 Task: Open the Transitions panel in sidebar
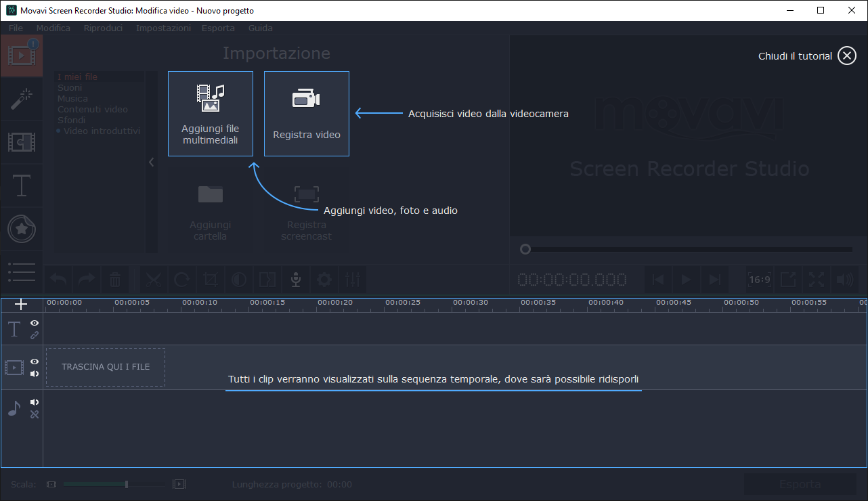(x=22, y=142)
